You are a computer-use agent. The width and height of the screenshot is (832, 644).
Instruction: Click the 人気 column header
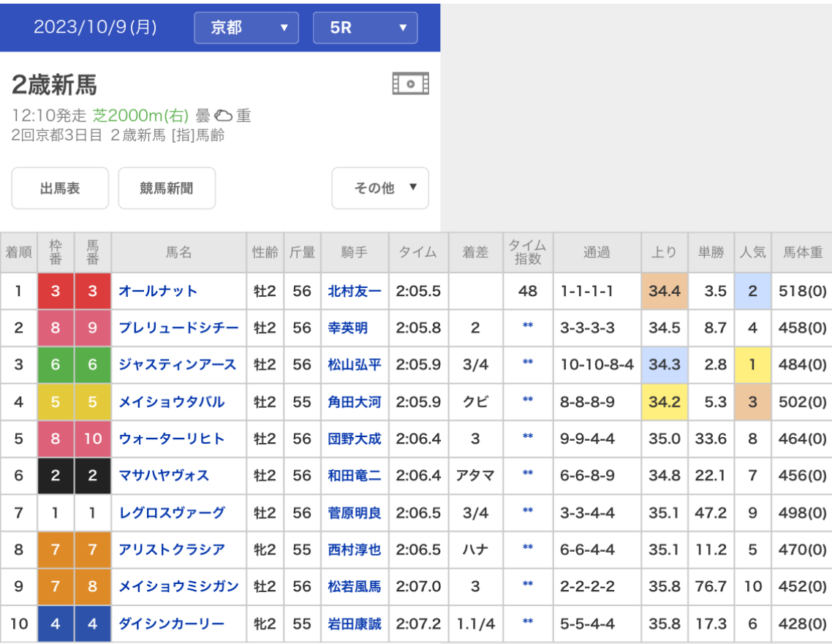[x=752, y=252]
